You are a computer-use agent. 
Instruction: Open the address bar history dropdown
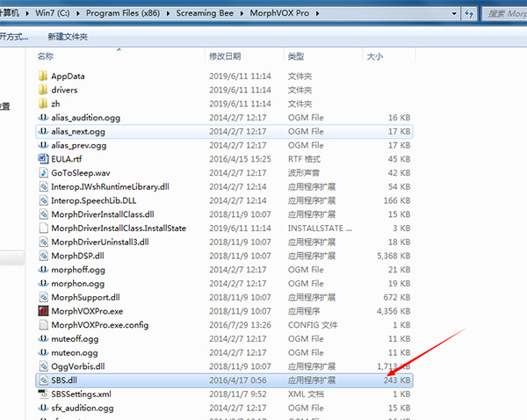(454, 14)
